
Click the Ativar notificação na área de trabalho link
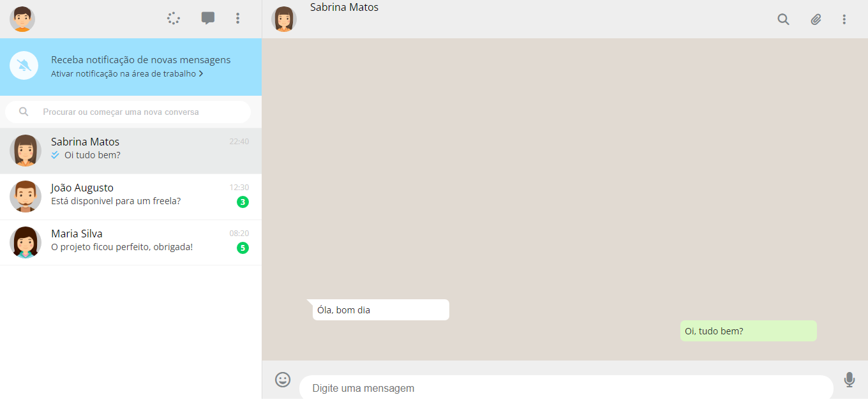click(121, 73)
